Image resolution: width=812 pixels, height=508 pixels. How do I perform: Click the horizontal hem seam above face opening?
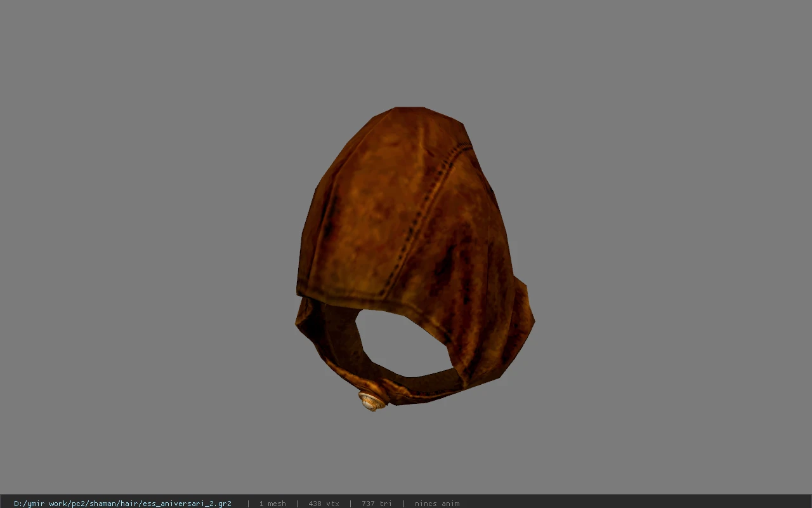[x=343, y=292]
